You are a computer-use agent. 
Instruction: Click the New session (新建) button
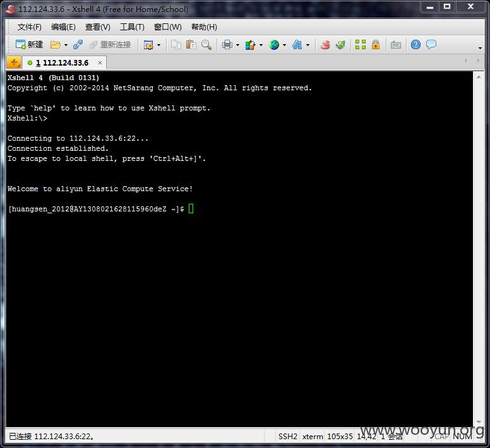click(29, 45)
